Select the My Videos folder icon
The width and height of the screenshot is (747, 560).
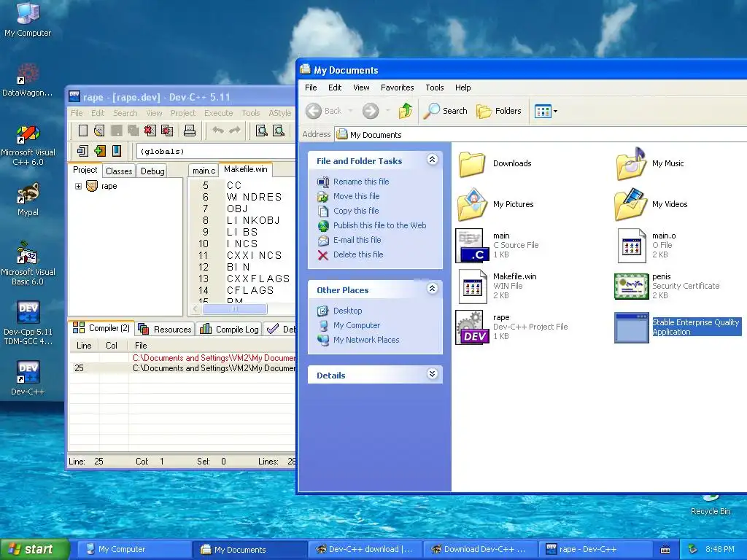point(631,204)
